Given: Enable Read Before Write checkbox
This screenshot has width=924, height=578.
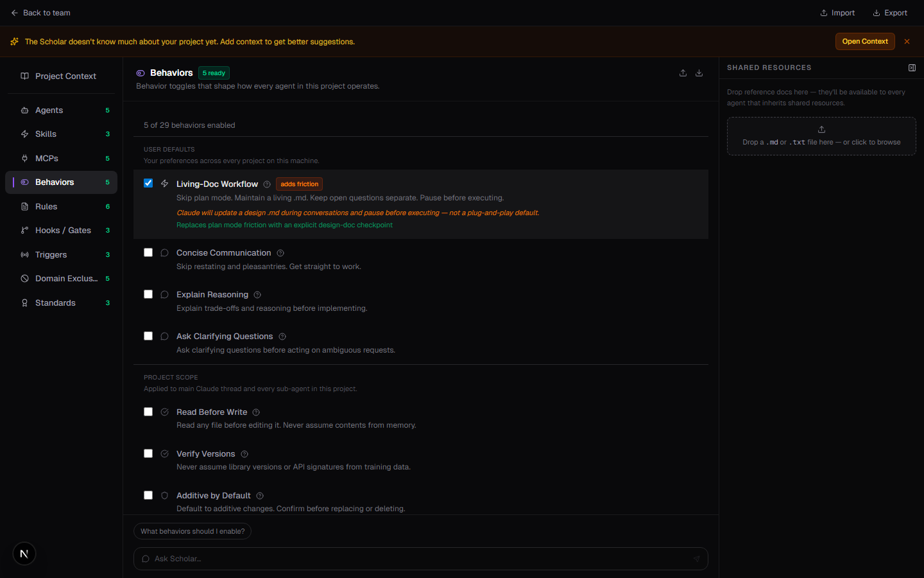Looking at the screenshot, I should coord(148,412).
